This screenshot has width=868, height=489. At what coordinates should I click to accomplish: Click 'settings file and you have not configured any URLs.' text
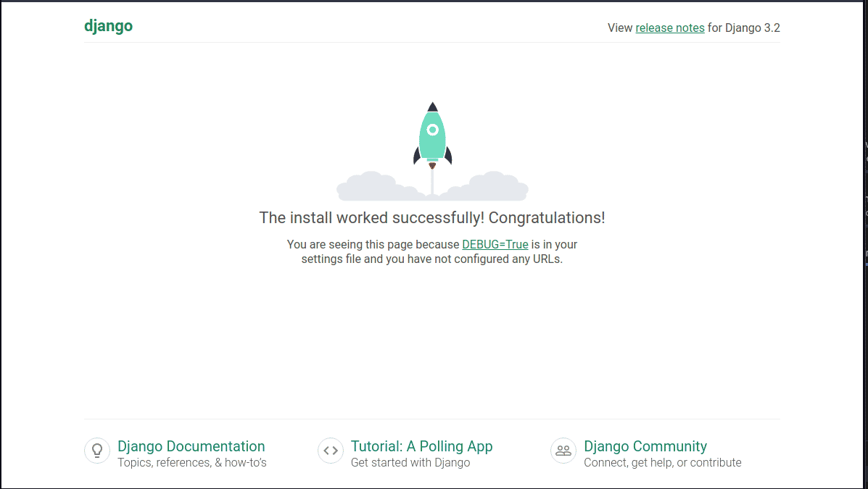click(x=431, y=259)
